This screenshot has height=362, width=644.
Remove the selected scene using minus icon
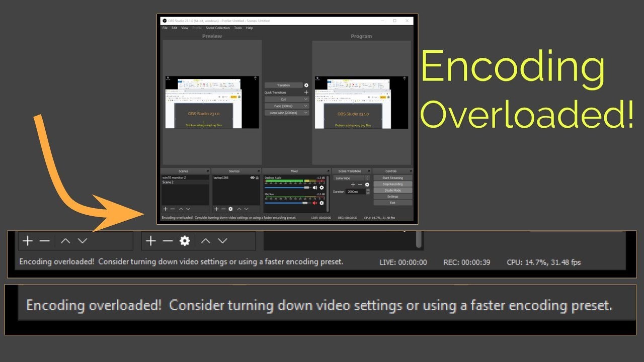(x=172, y=209)
